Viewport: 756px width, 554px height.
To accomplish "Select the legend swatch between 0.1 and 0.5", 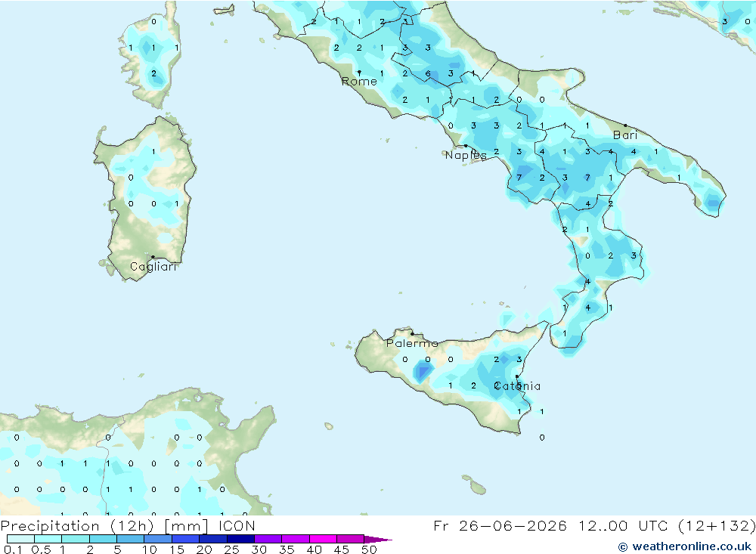I will (x=20, y=539).
